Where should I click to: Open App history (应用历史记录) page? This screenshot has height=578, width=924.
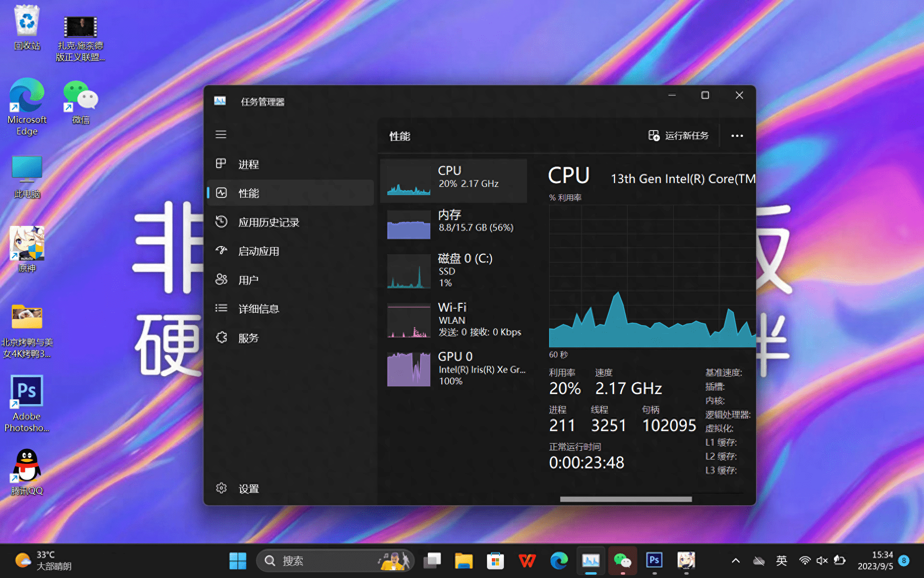coord(269,222)
